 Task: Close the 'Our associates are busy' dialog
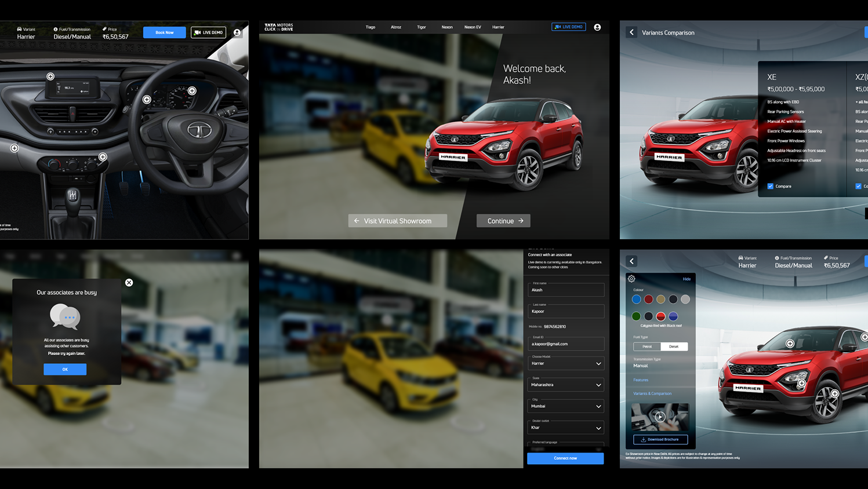pyautogui.click(x=129, y=283)
